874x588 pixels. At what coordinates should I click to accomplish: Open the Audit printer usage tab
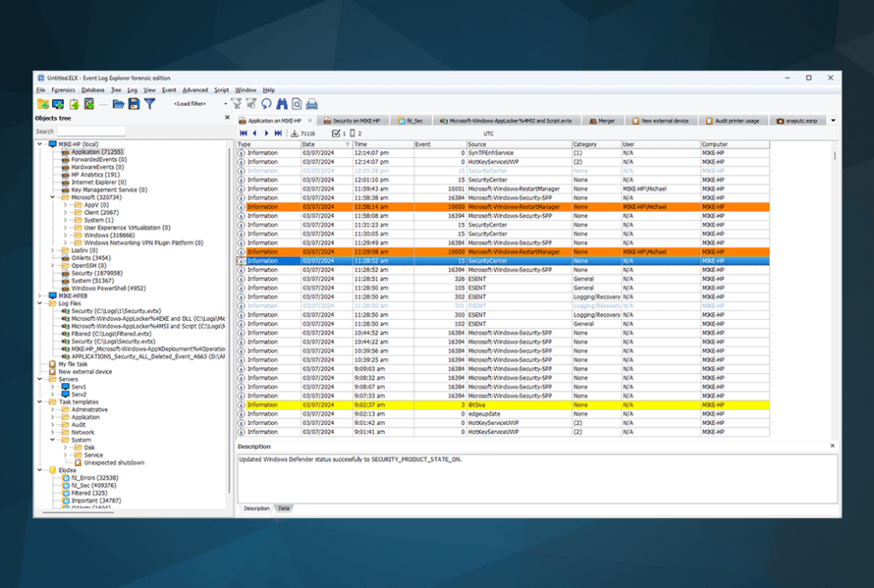[732, 120]
